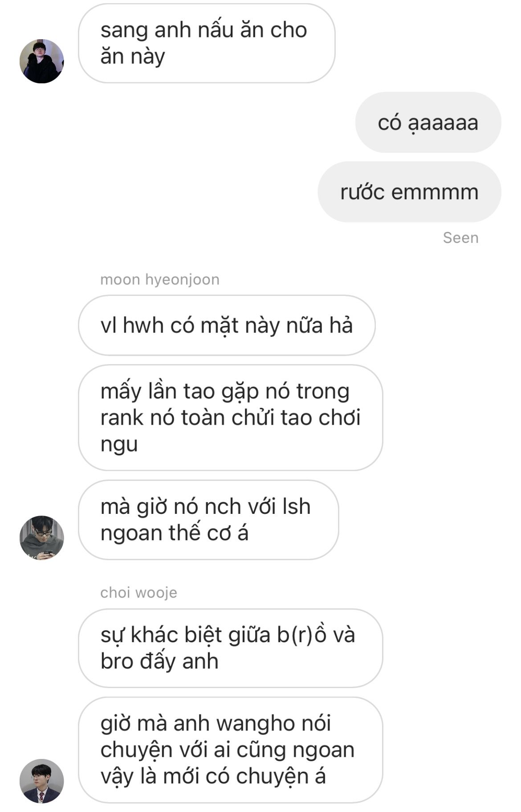
Task: Open sender name "choi wooje"
Action: point(138,592)
